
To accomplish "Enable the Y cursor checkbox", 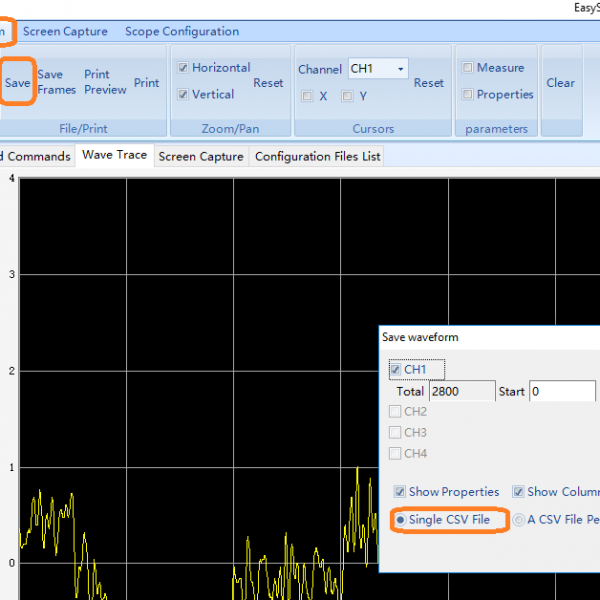I will click(x=348, y=97).
